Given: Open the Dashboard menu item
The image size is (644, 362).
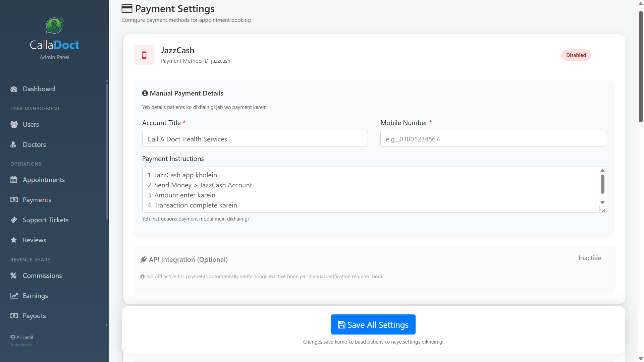Looking at the screenshot, I should tap(54, 89).
